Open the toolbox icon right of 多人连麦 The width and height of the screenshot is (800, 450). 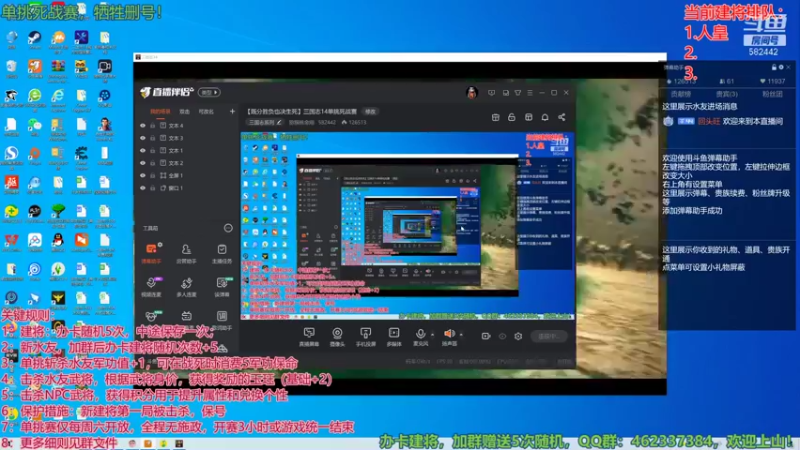click(222, 287)
